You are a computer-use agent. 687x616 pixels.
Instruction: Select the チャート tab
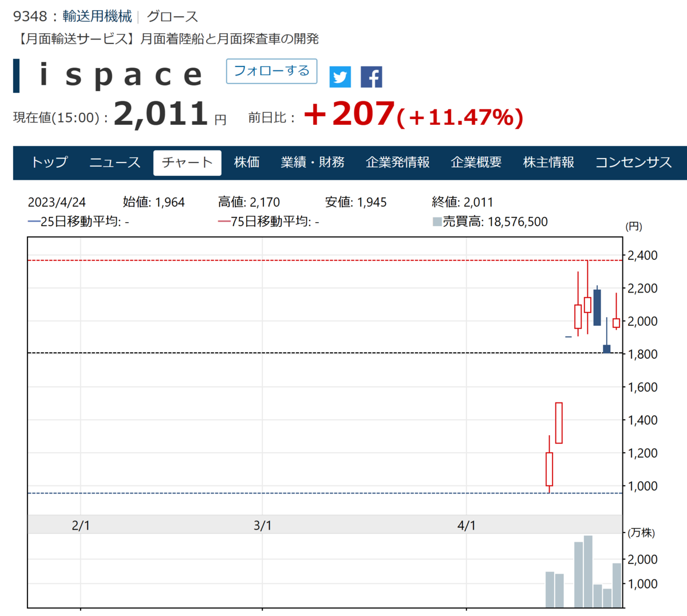[x=187, y=163]
